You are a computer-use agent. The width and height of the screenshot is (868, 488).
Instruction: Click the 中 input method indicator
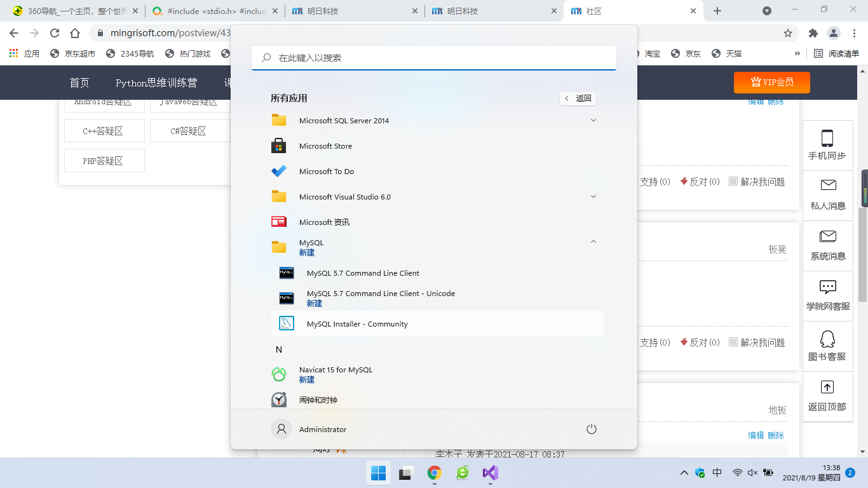point(717,473)
